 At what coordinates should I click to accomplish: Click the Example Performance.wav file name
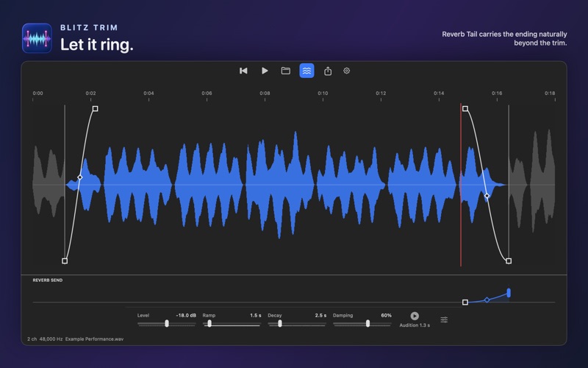click(94, 339)
